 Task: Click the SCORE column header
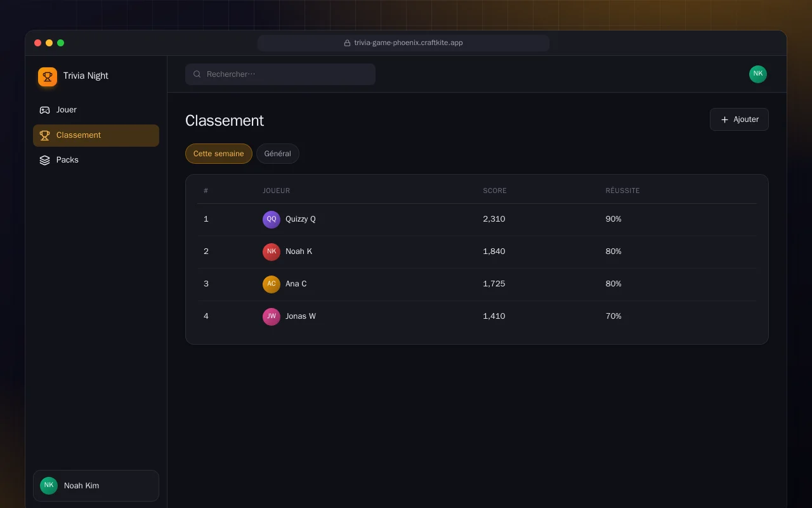point(495,190)
